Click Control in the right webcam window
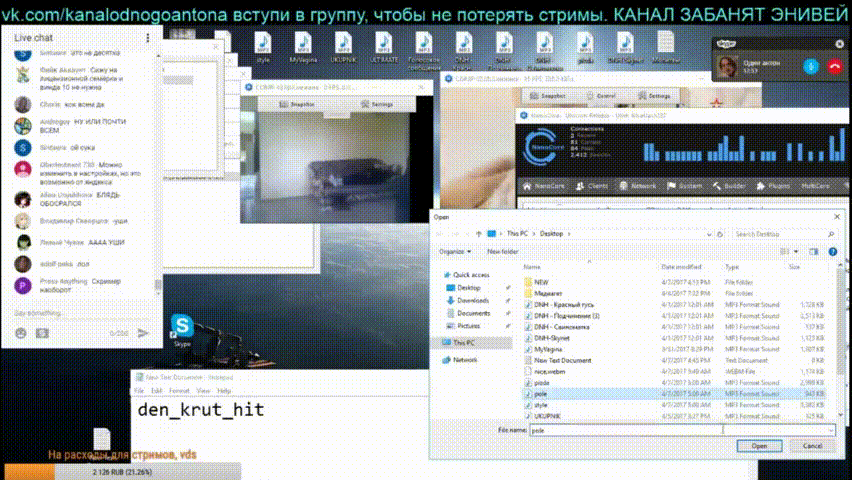Image resolution: width=852 pixels, height=480 pixels. (601, 96)
